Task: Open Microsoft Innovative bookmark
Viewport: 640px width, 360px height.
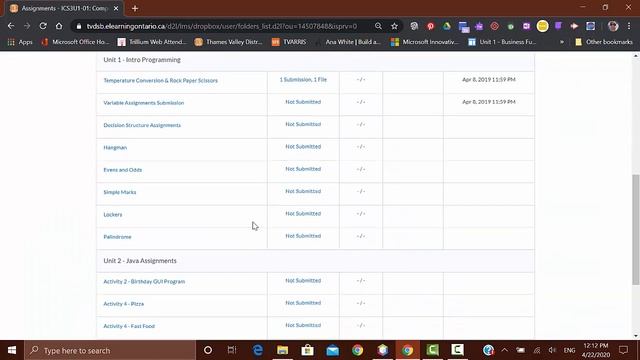Action: point(424,42)
